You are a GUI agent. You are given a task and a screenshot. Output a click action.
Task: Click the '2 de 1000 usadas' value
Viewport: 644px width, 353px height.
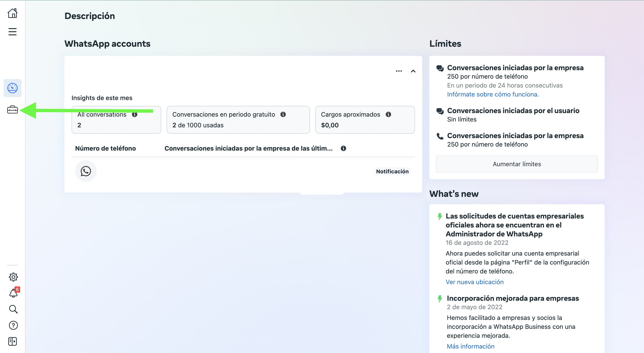coord(198,125)
